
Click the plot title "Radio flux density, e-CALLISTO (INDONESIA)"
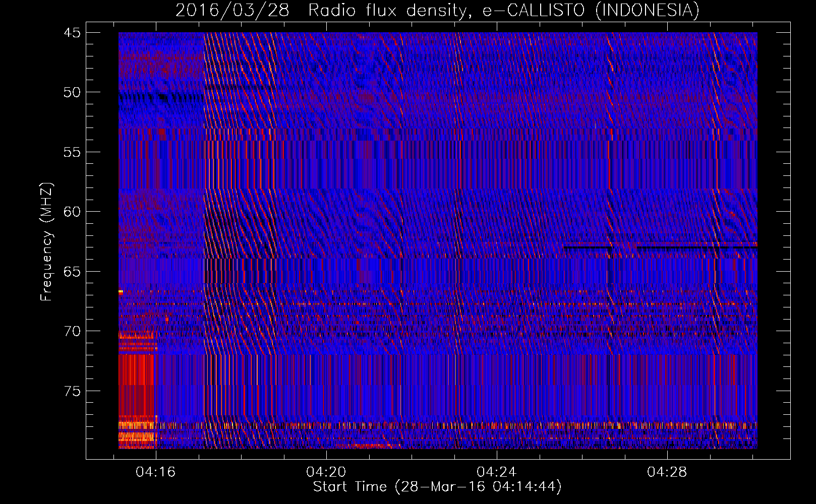click(504, 11)
